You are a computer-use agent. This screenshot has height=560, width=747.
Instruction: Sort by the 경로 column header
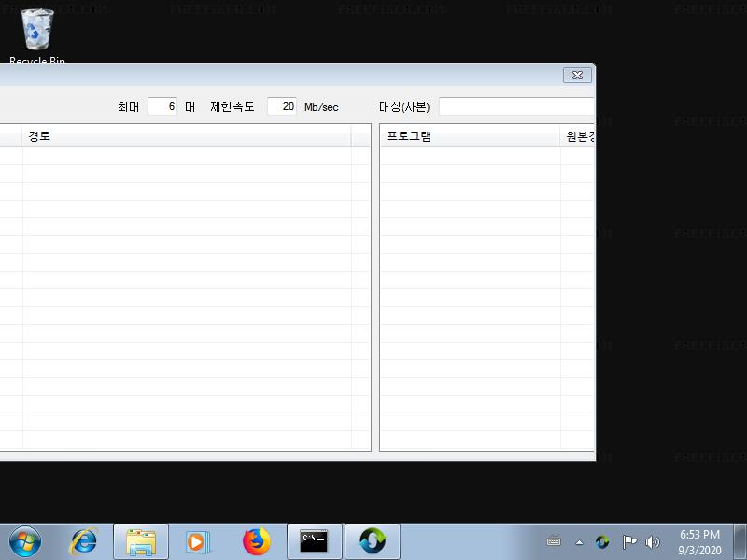(x=187, y=136)
